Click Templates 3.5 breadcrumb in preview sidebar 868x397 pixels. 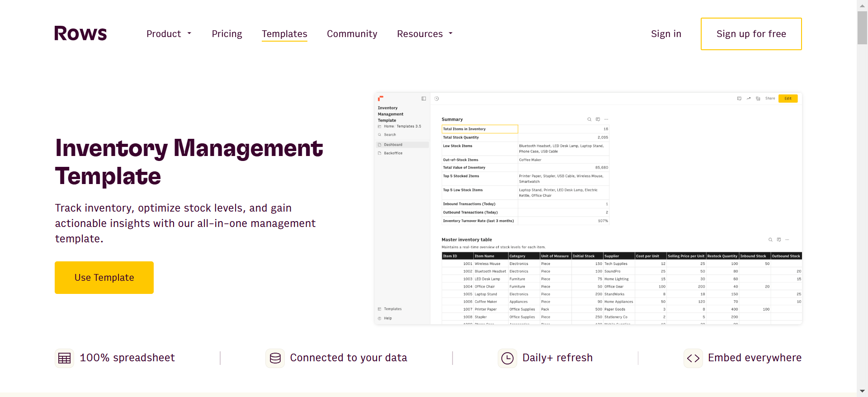pos(409,127)
